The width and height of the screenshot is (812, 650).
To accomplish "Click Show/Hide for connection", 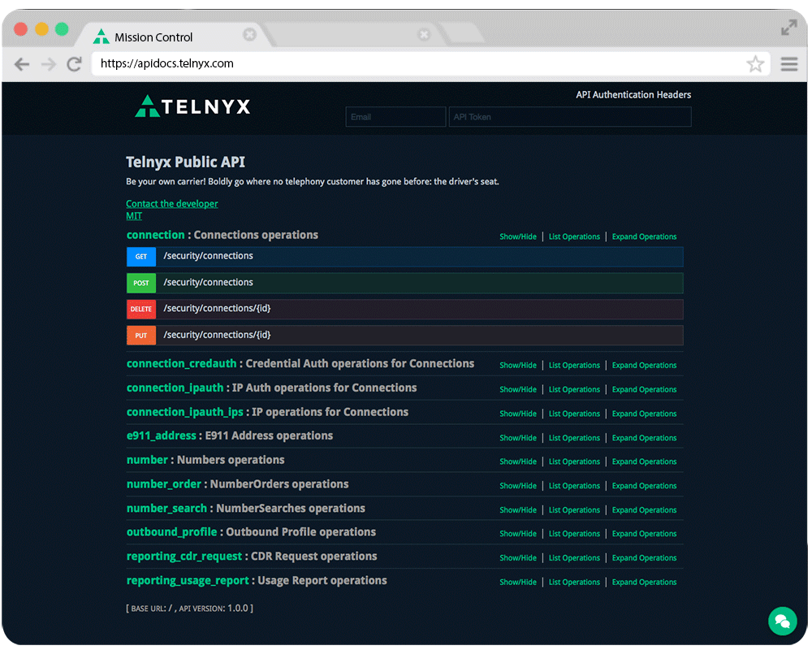I will (518, 237).
